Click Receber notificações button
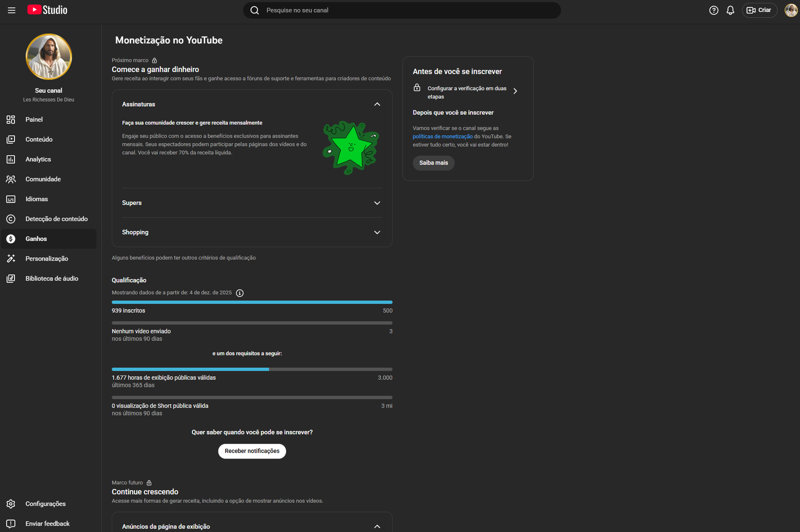This screenshot has height=532, width=800. (252, 451)
